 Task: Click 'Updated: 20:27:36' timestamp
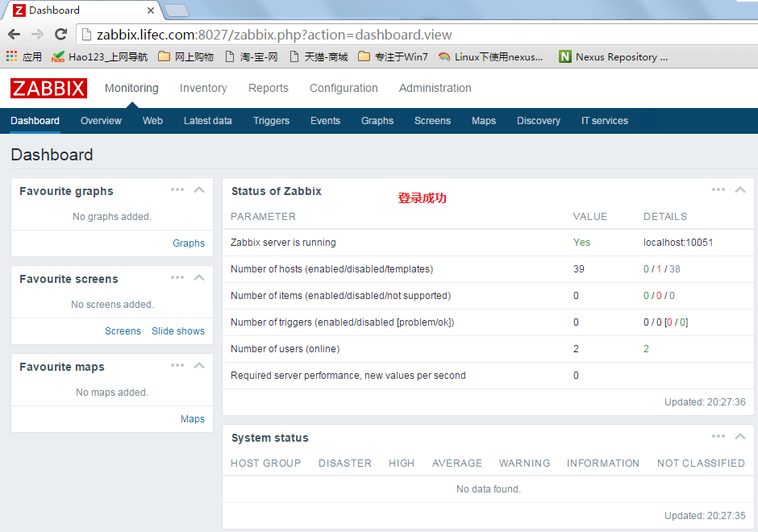tap(705, 402)
